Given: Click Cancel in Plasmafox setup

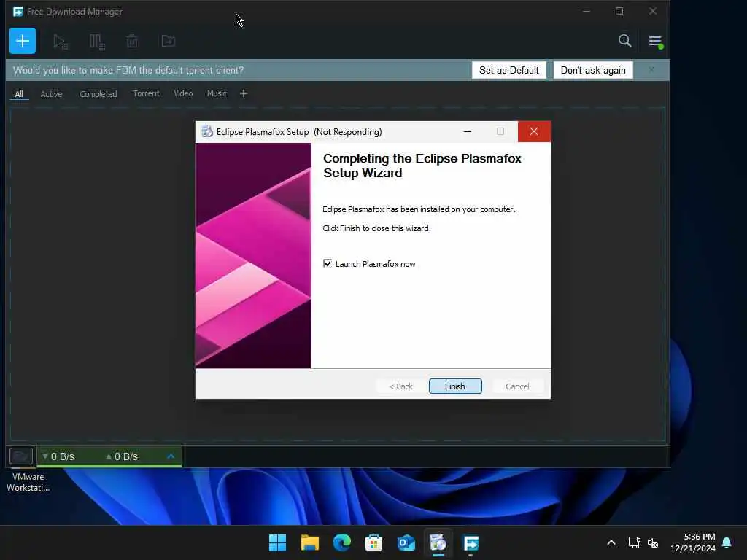Looking at the screenshot, I should tap(517, 386).
